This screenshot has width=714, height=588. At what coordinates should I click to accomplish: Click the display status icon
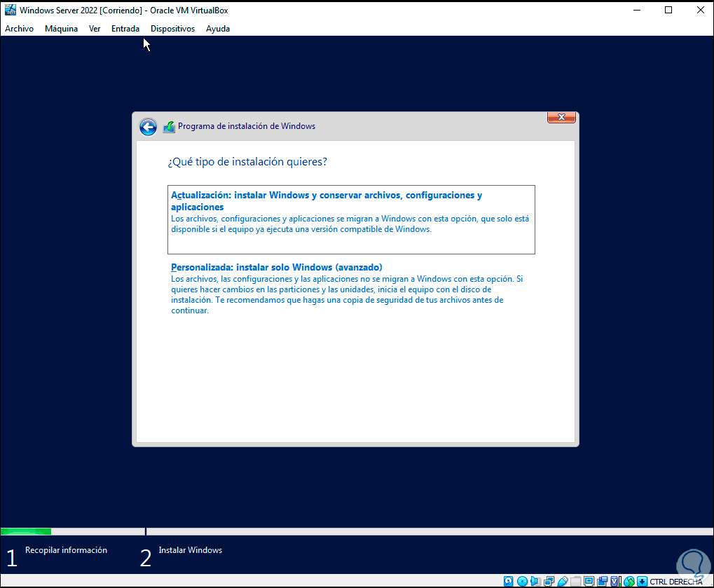[x=589, y=581]
